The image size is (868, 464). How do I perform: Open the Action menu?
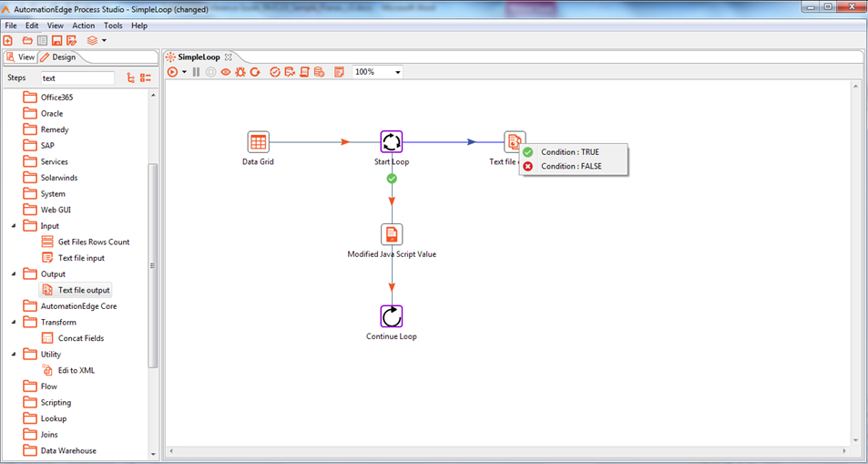point(84,26)
